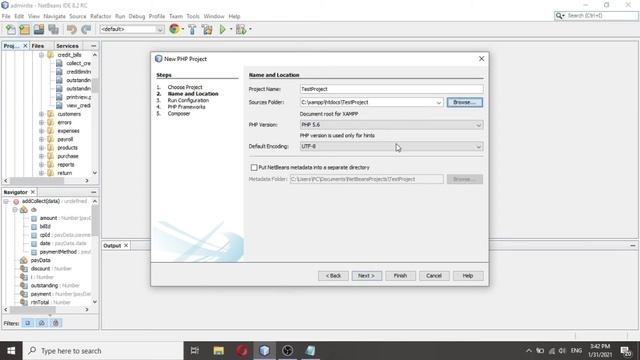The width and height of the screenshot is (640, 360).
Task: Click the New Project toolbar icon
Action: [24, 29]
